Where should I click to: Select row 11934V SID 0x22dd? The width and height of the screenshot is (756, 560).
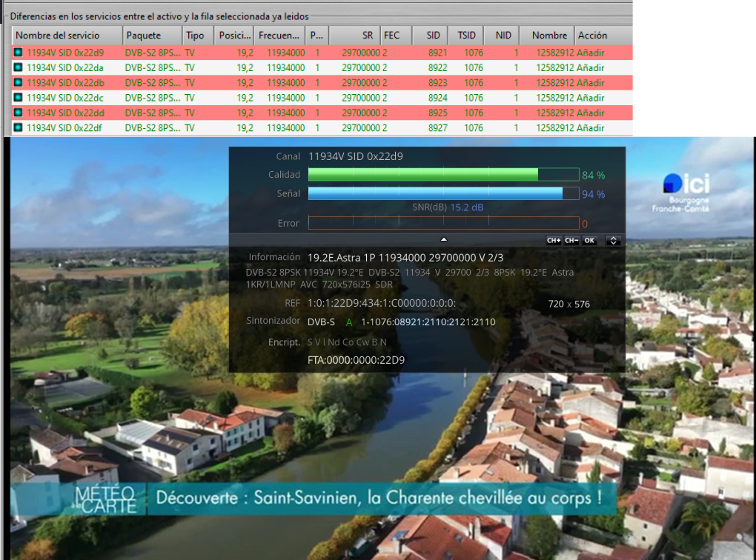tap(322, 113)
